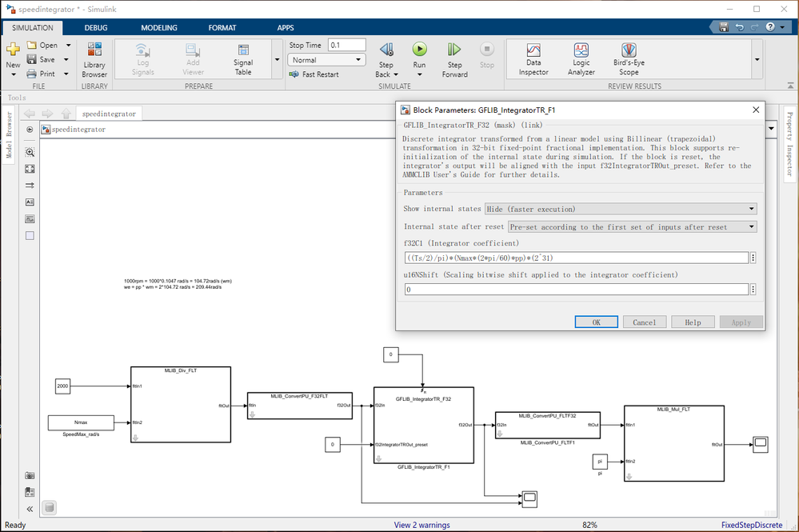The image size is (799, 532).
Task: Click Help in Block Parameters dialog
Action: 693,322
